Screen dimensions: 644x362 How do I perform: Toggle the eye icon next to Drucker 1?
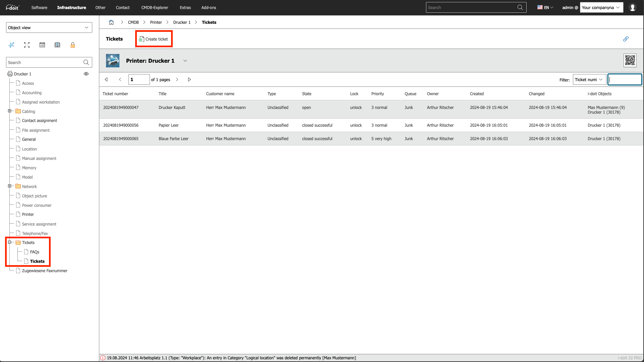coord(86,74)
